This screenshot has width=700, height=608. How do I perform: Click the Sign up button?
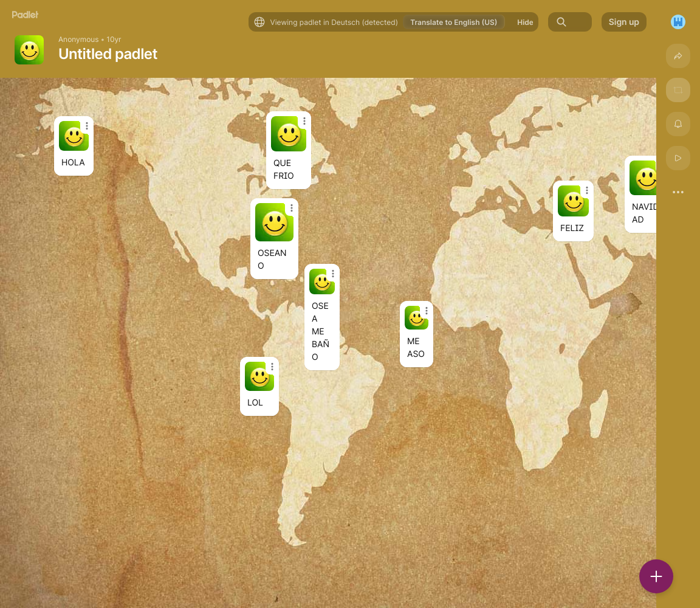(x=623, y=22)
